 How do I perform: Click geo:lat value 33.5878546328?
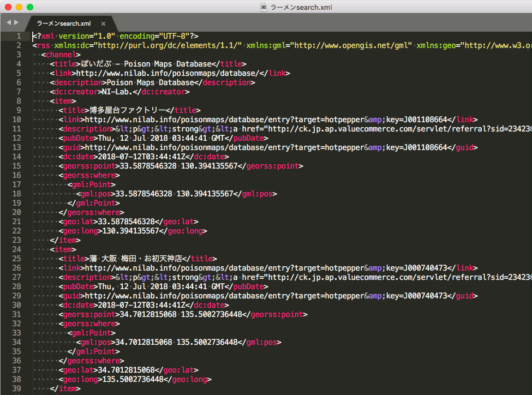pos(126,222)
